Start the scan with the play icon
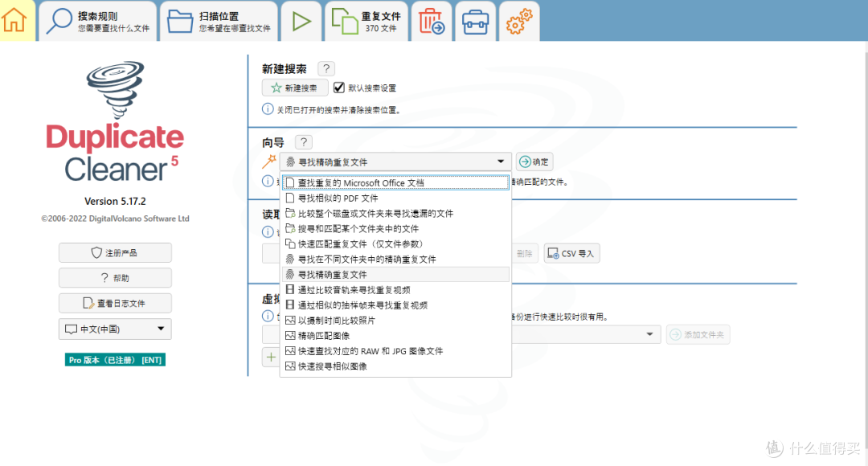Screen dimensions: 868x466 pyautogui.click(x=301, y=21)
